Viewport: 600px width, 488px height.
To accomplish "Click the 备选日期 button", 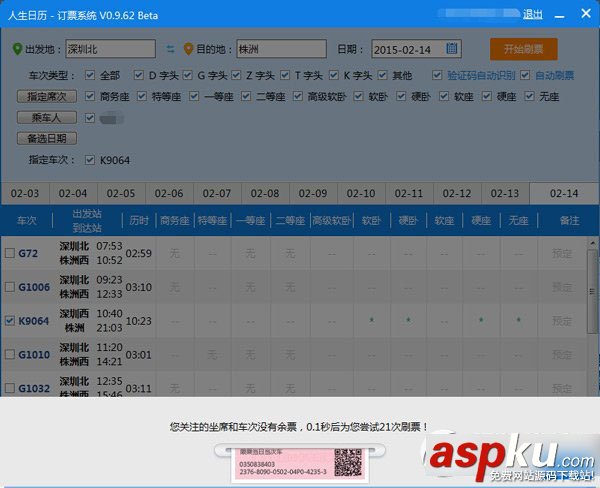I will pos(47,138).
